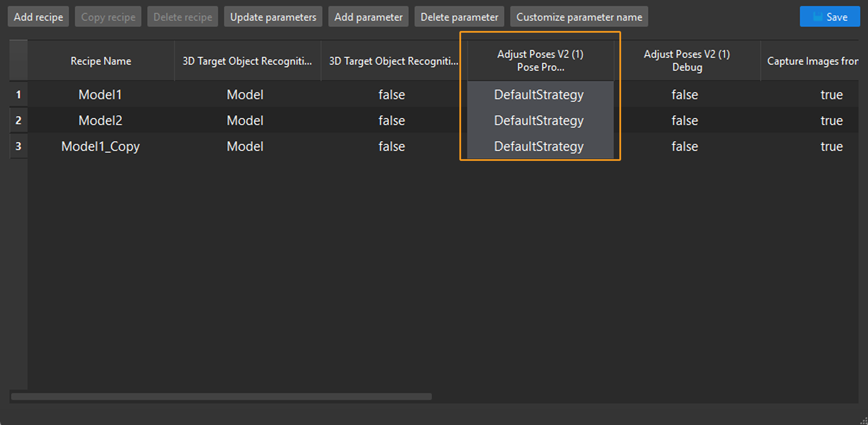Select row 2 by its row number
868x425 pixels.
click(x=18, y=120)
